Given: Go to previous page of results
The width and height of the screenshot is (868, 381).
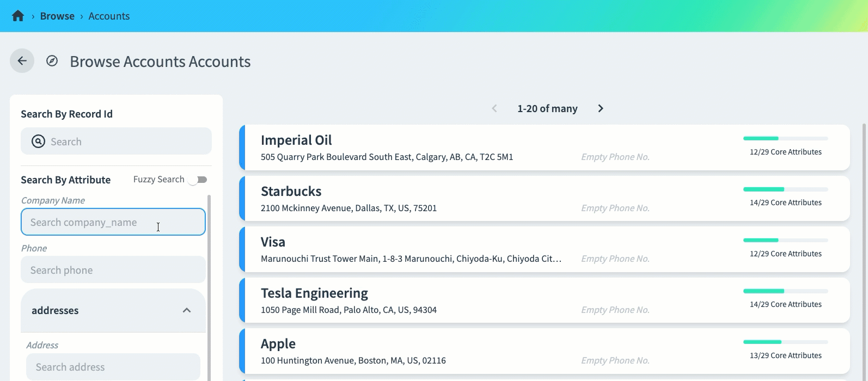Looking at the screenshot, I should tap(494, 108).
